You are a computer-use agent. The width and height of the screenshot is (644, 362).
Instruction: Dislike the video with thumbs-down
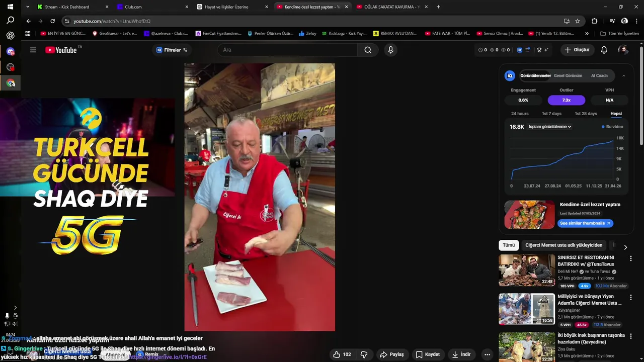point(364,354)
